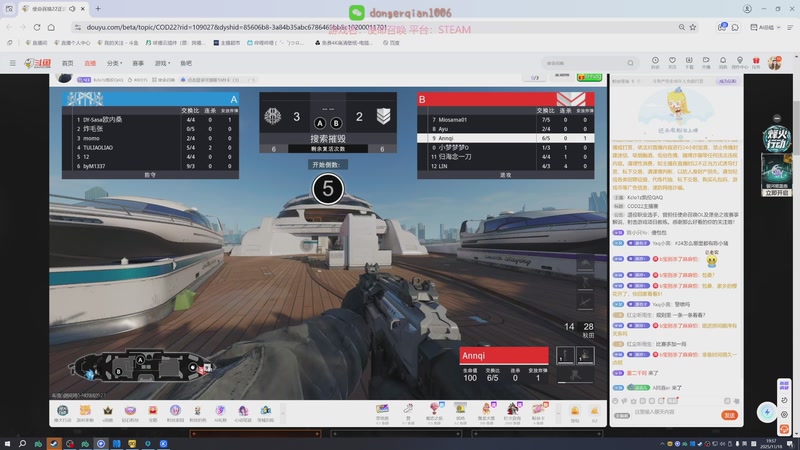
Task: Open the 百度 bookmark
Action: [391, 43]
